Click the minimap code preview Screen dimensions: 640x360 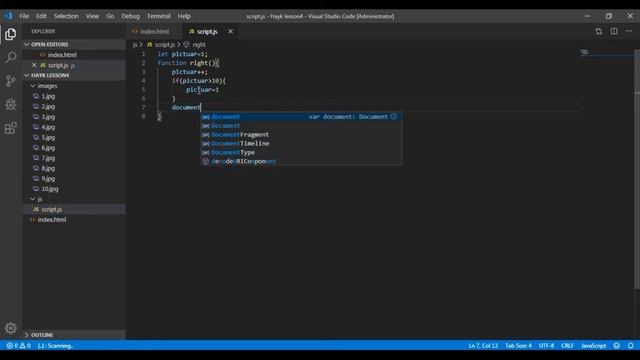[585, 52]
